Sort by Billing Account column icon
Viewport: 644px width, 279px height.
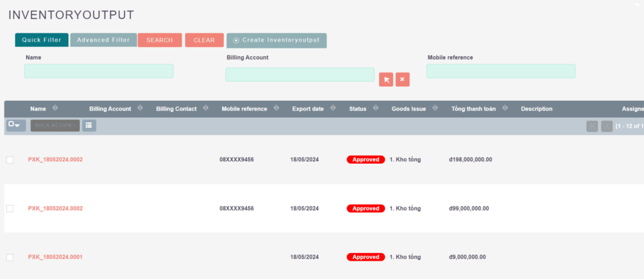(x=140, y=108)
